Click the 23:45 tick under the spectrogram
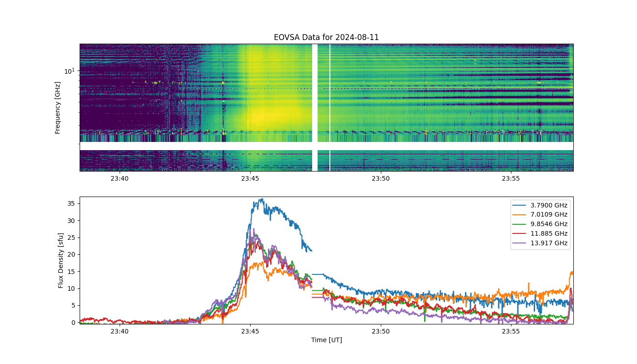637x364 pixels. (250, 179)
